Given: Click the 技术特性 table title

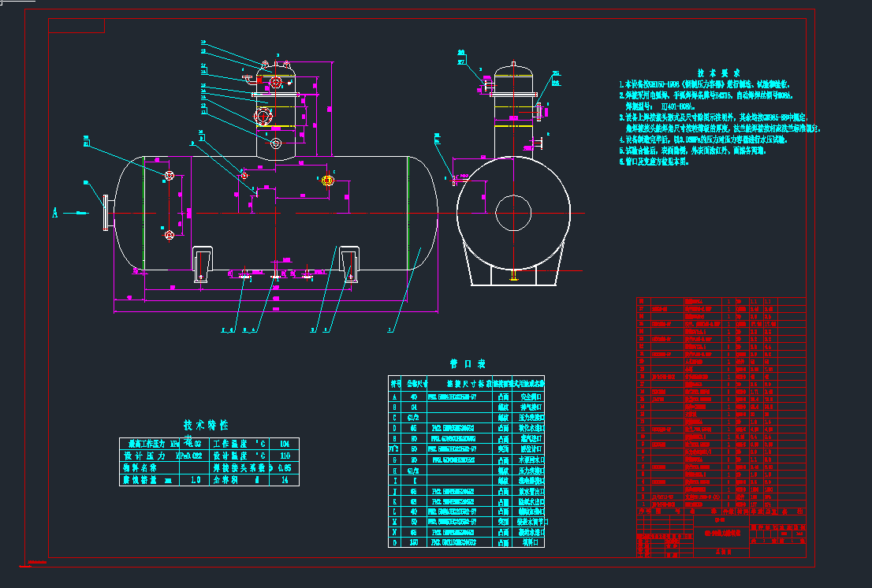Looking at the screenshot, I should (x=206, y=425).
